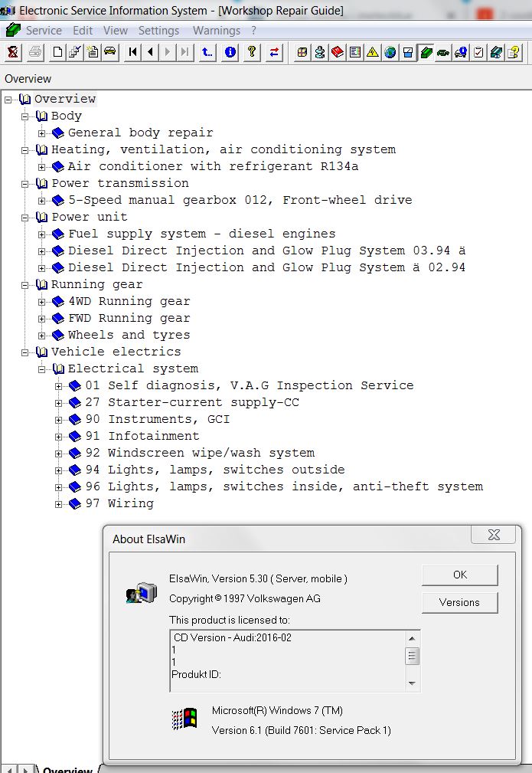
Task: Click the new document with star icon
Action: pyautogui.click(x=93, y=52)
